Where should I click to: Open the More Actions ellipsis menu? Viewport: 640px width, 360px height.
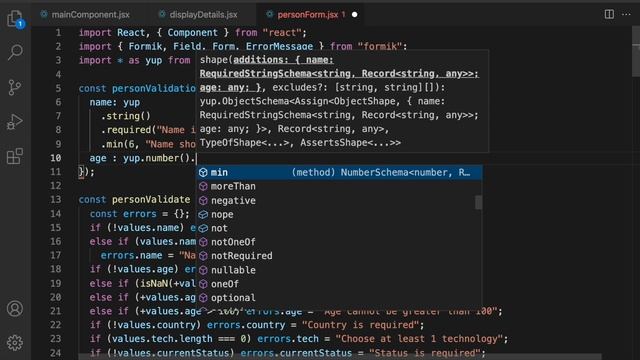point(626,14)
